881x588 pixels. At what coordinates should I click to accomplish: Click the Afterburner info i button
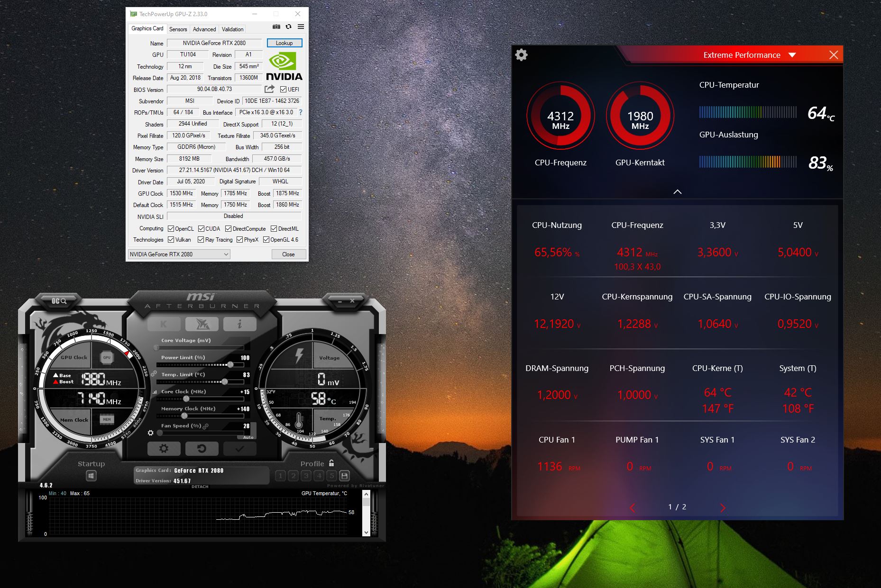pyautogui.click(x=239, y=324)
